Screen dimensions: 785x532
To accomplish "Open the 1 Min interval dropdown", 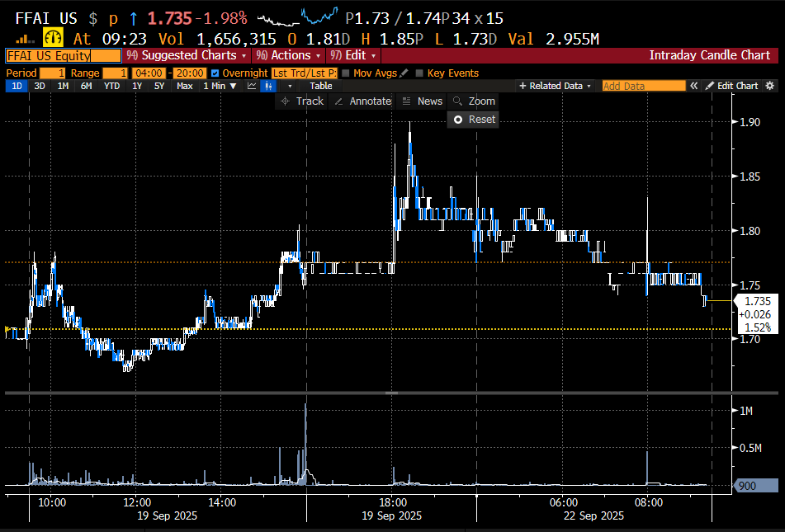I will tap(220, 86).
